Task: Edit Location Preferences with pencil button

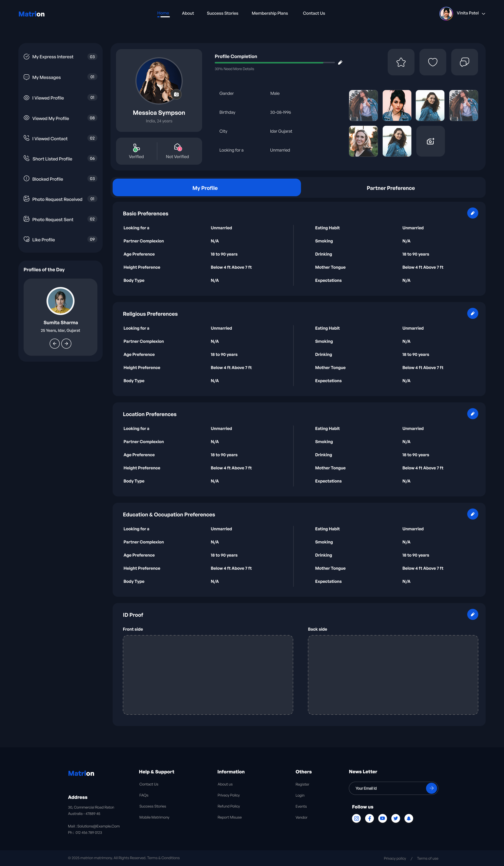Action: coord(472,414)
